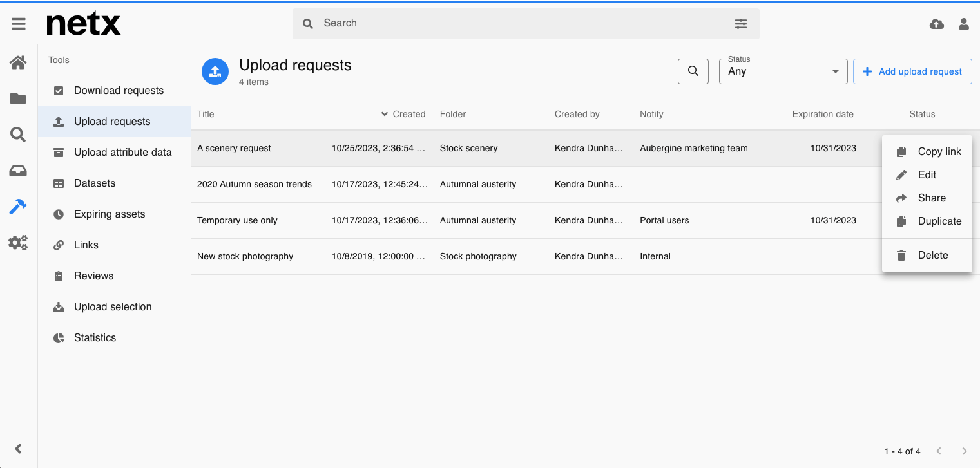This screenshot has width=980, height=468.
Task: Choose Duplicate from context menu
Action: [927, 221]
